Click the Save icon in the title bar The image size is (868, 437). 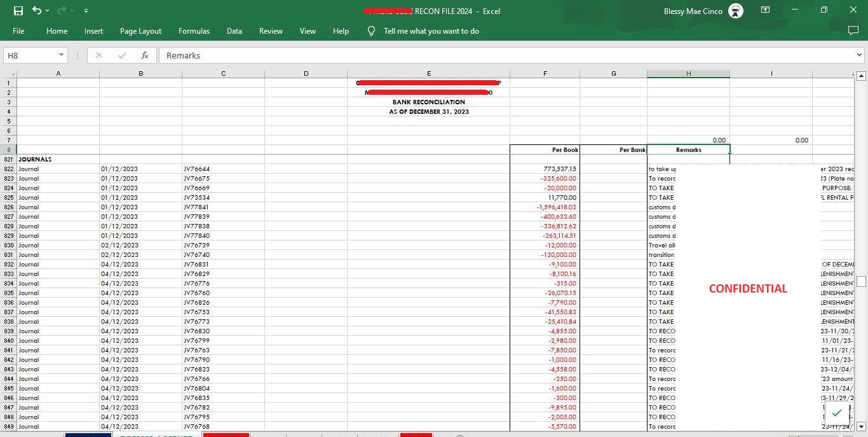18,11
